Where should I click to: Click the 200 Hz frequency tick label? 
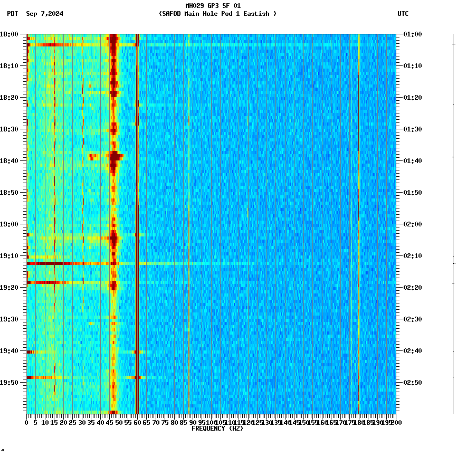396,422
